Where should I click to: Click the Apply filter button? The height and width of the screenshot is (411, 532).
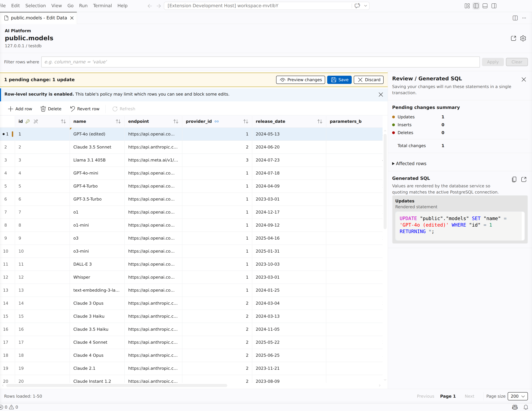tap(493, 62)
